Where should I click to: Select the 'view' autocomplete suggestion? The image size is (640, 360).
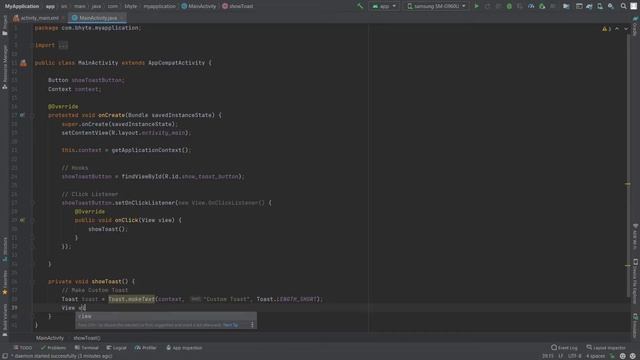tap(166, 316)
